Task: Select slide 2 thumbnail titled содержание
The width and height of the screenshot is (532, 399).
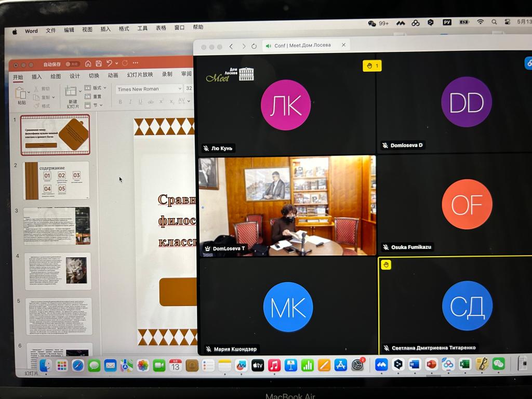Action: click(x=57, y=180)
